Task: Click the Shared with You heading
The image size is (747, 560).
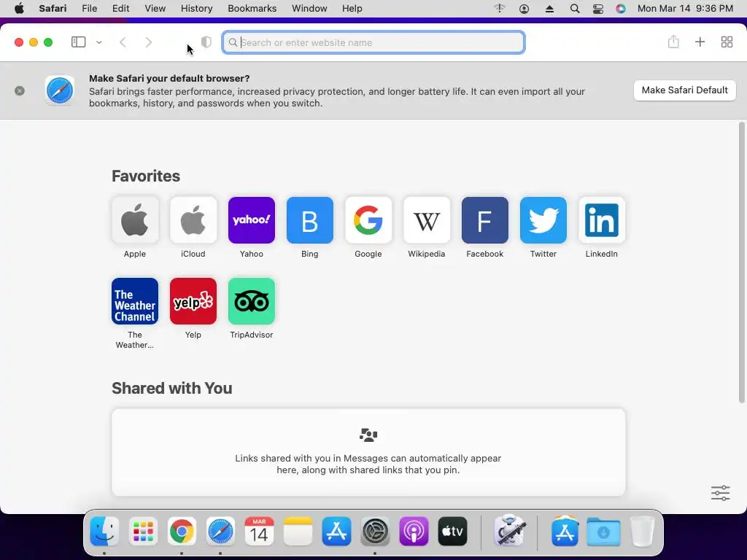Action: click(172, 388)
